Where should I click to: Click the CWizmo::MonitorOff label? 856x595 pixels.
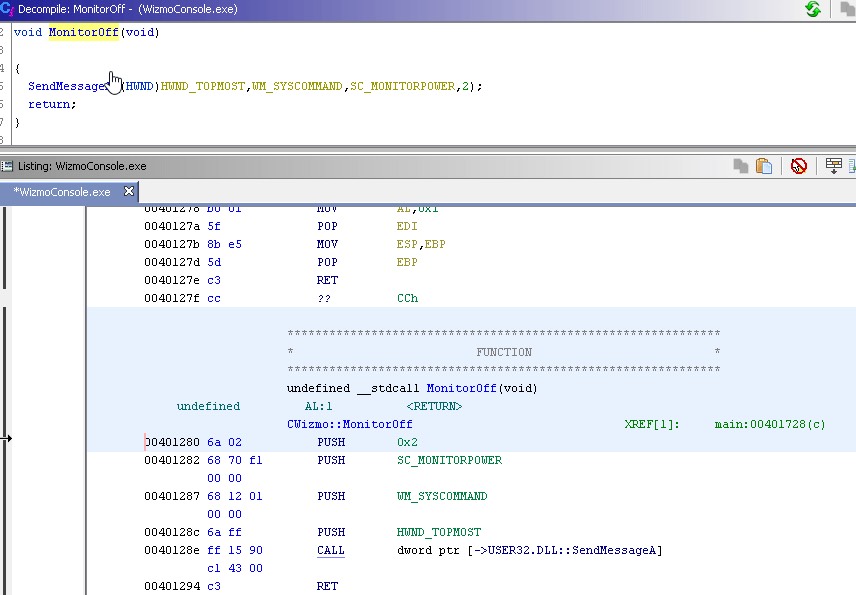(x=350, y=424)
